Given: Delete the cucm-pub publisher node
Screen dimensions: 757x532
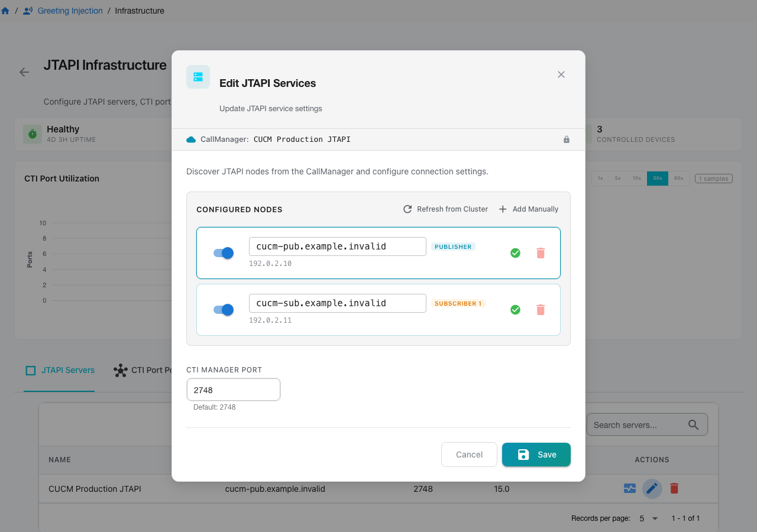Looking at the screenshot, I should (x=541, y=253).
